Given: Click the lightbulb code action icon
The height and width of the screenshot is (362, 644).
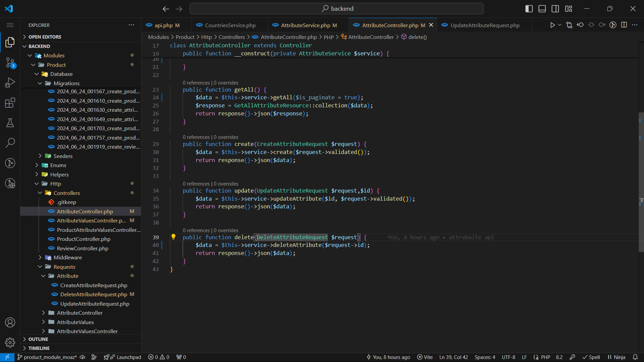Looking at the screenshot, I should [174, 237].
